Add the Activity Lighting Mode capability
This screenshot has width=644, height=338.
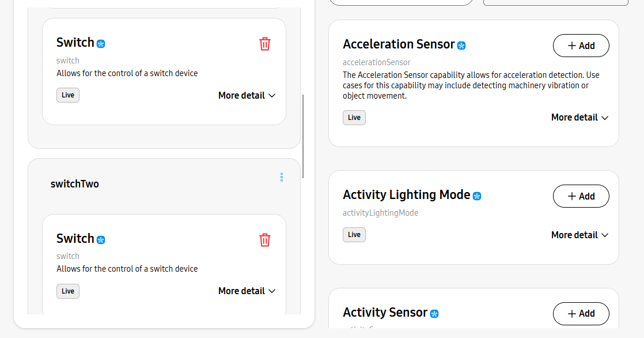coord(581,196)
